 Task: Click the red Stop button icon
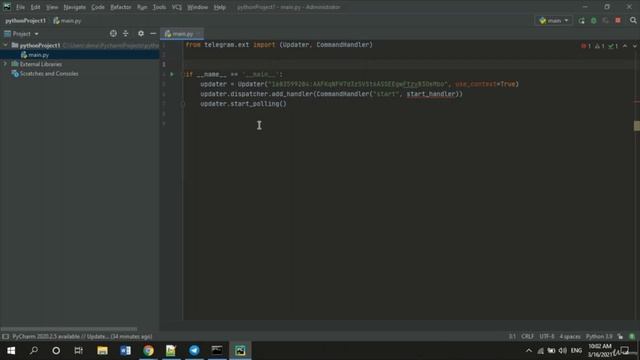click(x=618, y=20)
